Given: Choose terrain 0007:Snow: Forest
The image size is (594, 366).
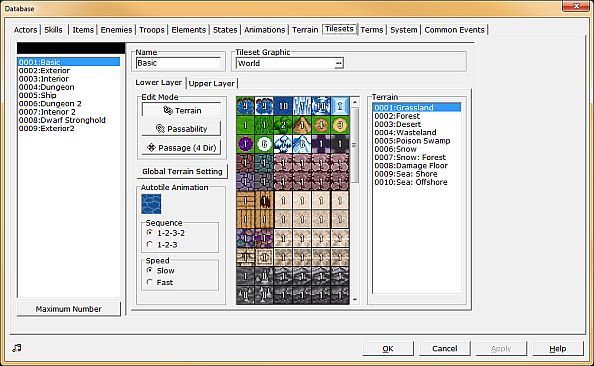Looking at the screenshot, I should coord(417,157).
